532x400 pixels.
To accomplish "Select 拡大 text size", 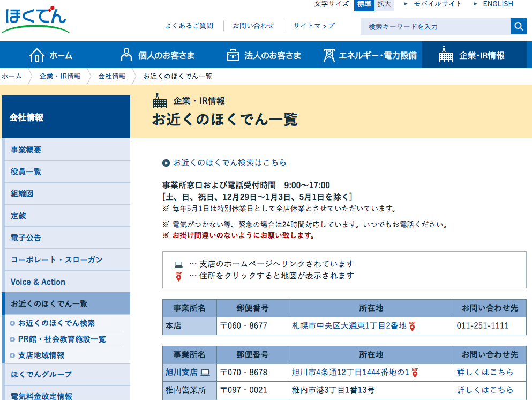I will click(x=384, y=4).
